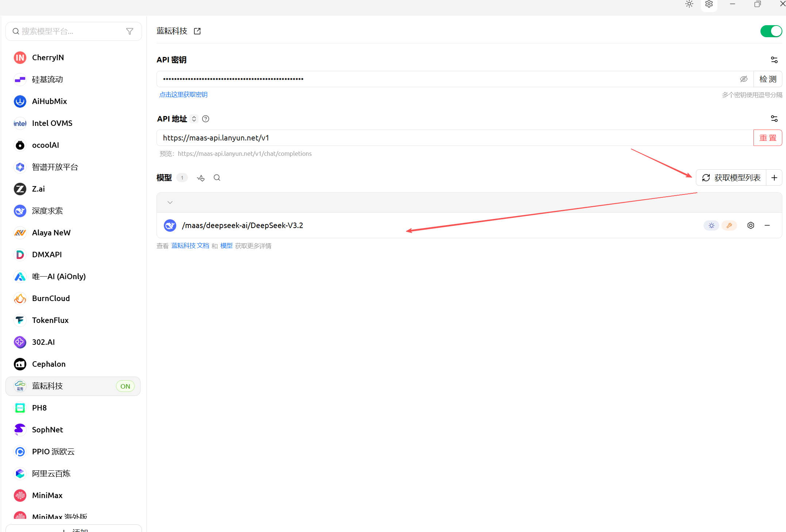Toggle the light theme sun icon

689,4
